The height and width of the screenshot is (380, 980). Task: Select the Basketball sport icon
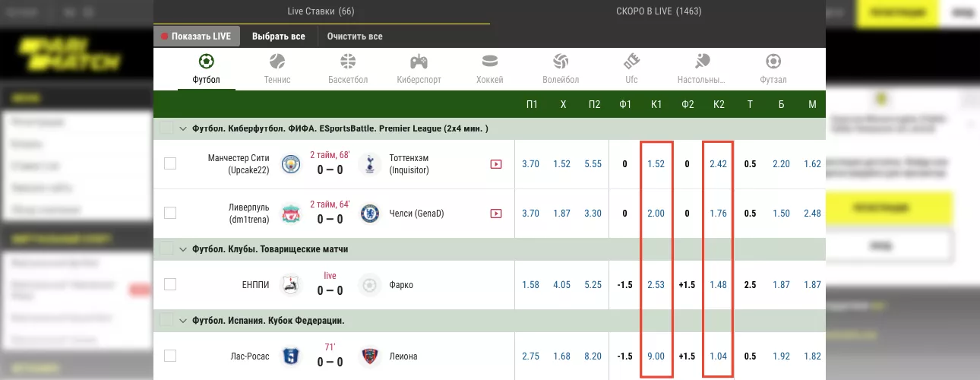click(x=348, y=62)
